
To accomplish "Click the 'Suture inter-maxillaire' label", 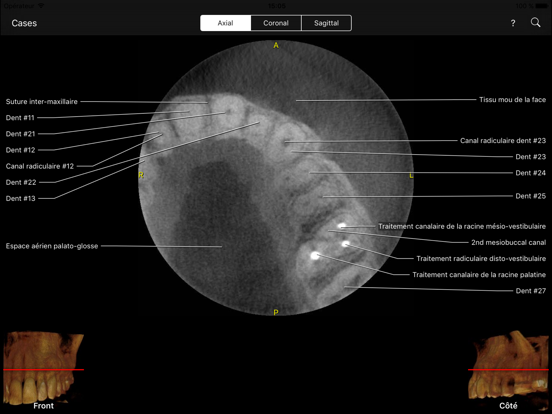I will tap(42, 102).
